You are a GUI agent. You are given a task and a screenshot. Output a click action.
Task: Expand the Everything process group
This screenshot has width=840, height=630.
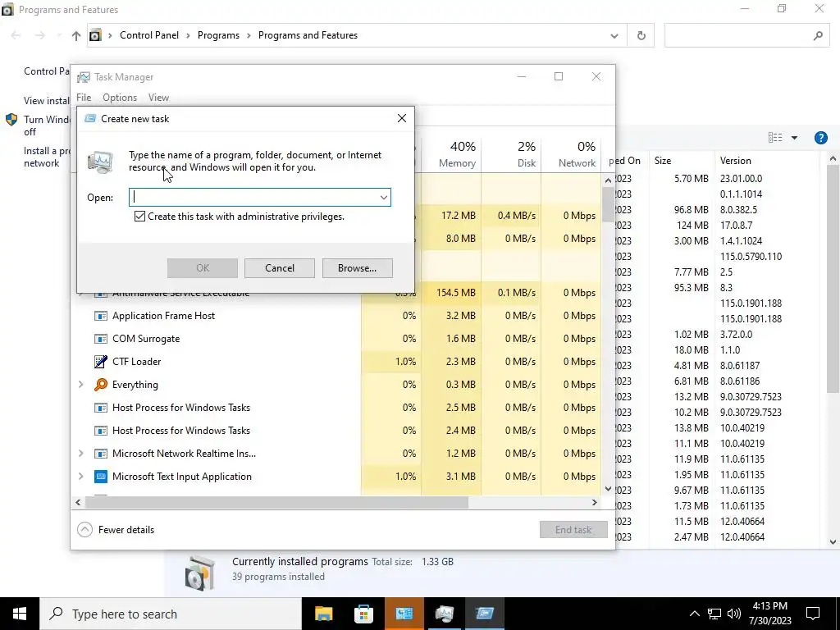pos(81,384)
